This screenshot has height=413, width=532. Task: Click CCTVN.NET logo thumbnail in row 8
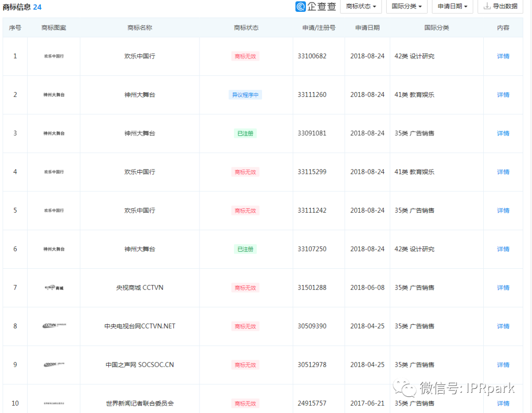pos(54,325)
